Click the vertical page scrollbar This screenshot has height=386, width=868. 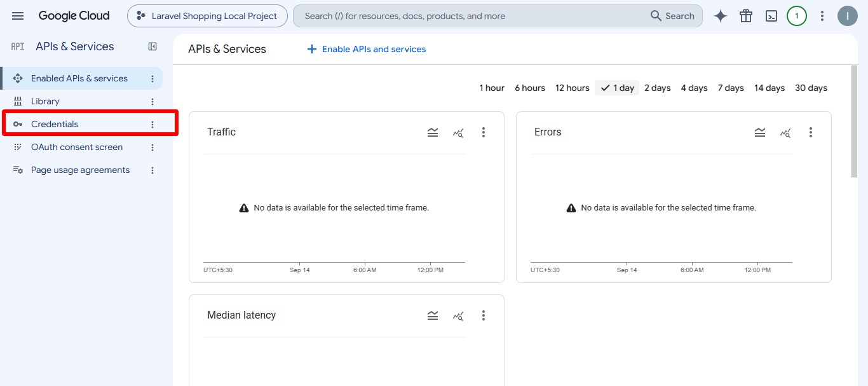(x=854, y=121)
